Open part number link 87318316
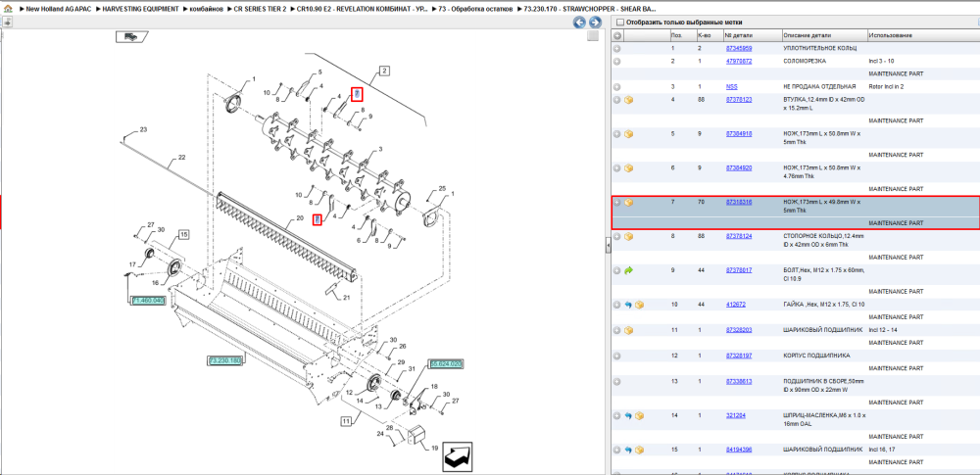Screen dimensions: 980x475 click(739, 202)
